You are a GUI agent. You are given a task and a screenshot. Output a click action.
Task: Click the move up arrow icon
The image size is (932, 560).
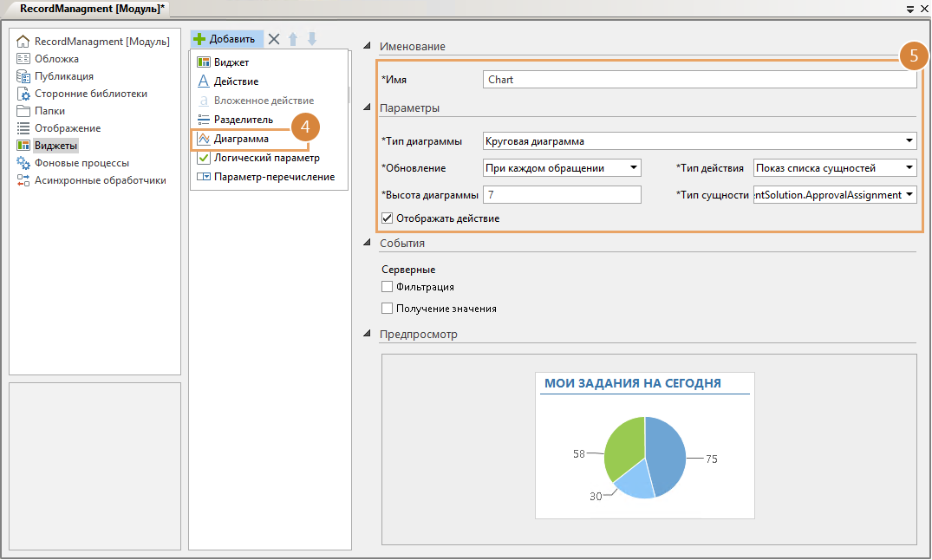(x=293, y=39)
